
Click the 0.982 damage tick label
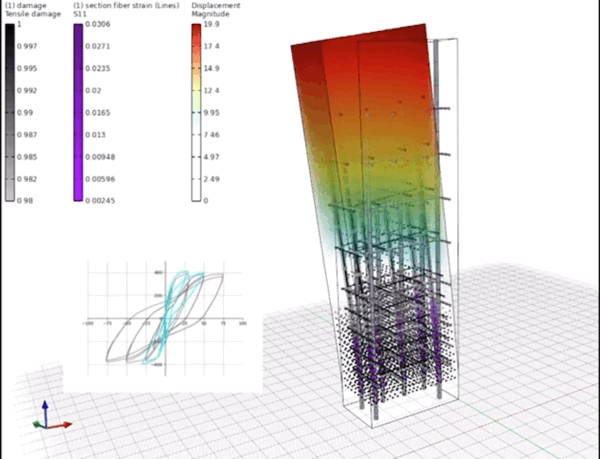(27, 179)
